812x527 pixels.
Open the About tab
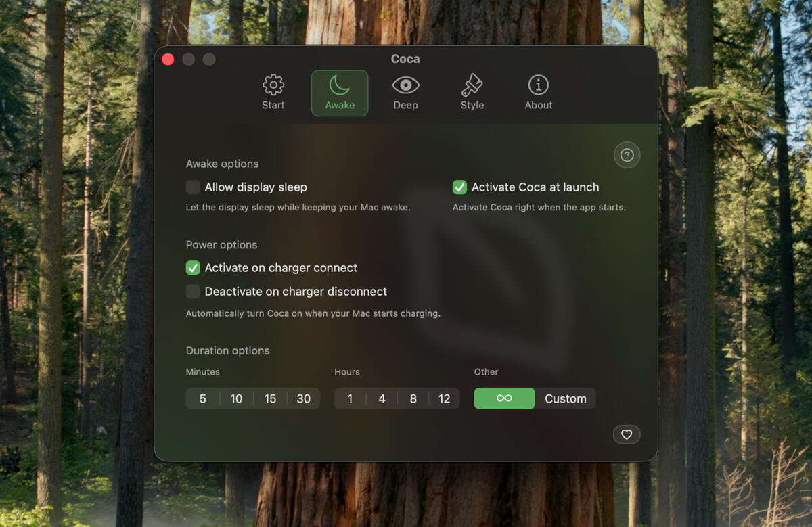[538, 92]
